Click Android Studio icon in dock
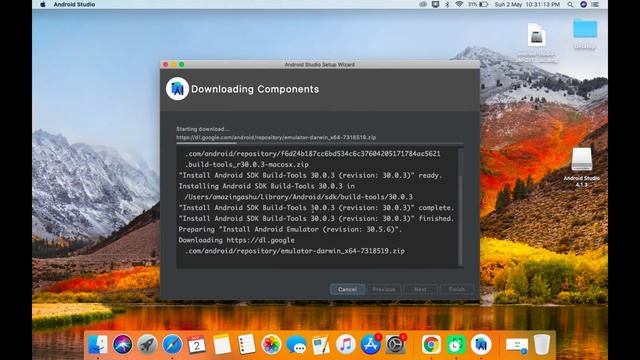Screen dimensions: 640x360 [x=481, y=345]
